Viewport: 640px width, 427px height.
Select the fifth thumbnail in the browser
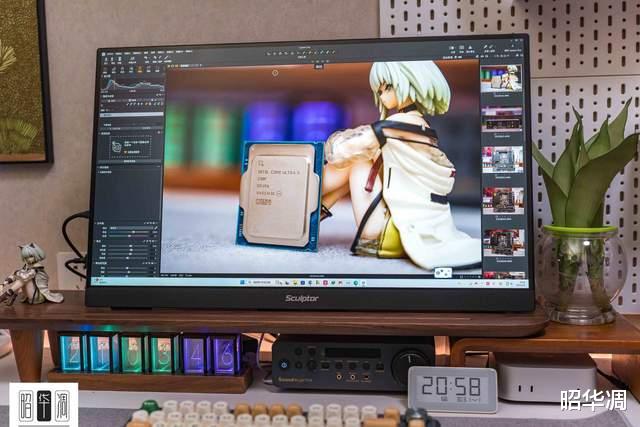(x=504, y=242)
